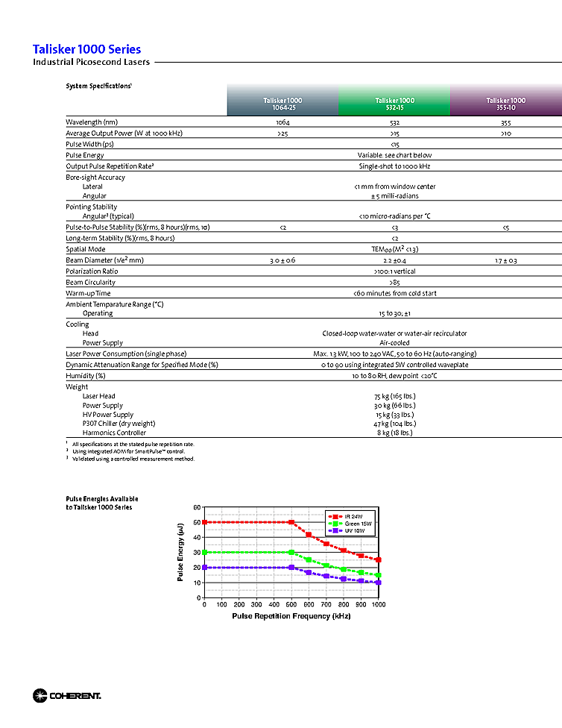This screenshot has height=728, width=562.
Task: Click the red data point at 1000 kHz
Action: (378, 559)
